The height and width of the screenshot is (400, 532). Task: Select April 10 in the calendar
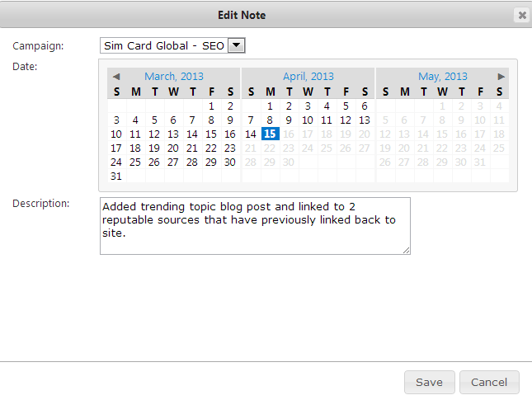coord(308,120)
